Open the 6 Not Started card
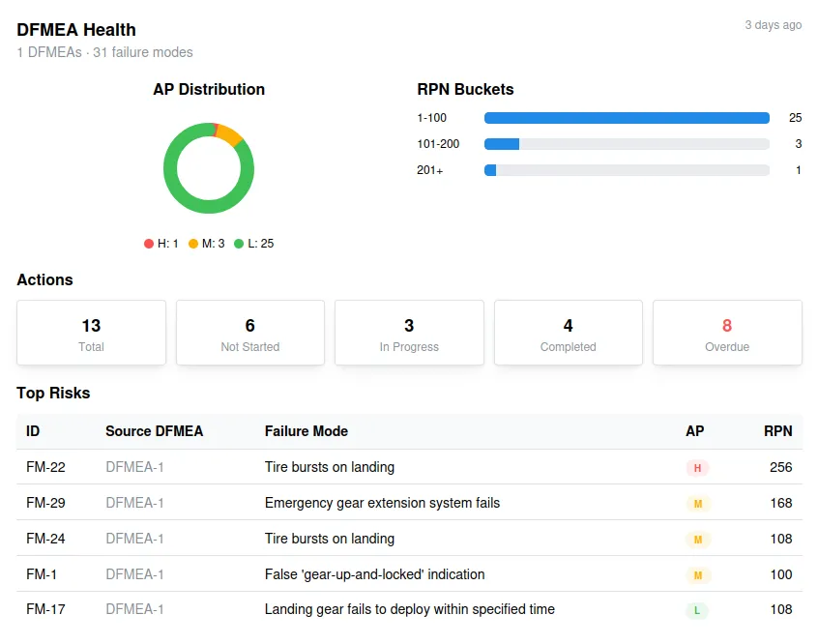Screen dimensions: 818x644 pos(250,333)
